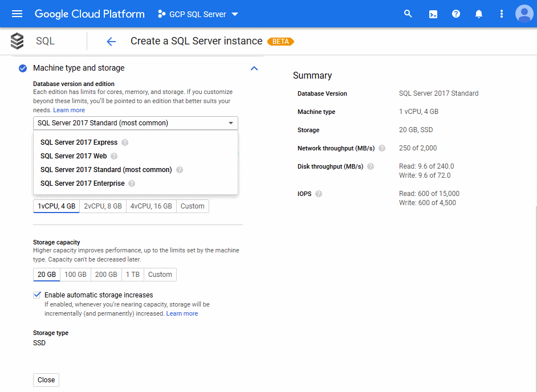Open the account avatar menu
The height and width of the screenshot is (392, 537).
coord(523,14)
